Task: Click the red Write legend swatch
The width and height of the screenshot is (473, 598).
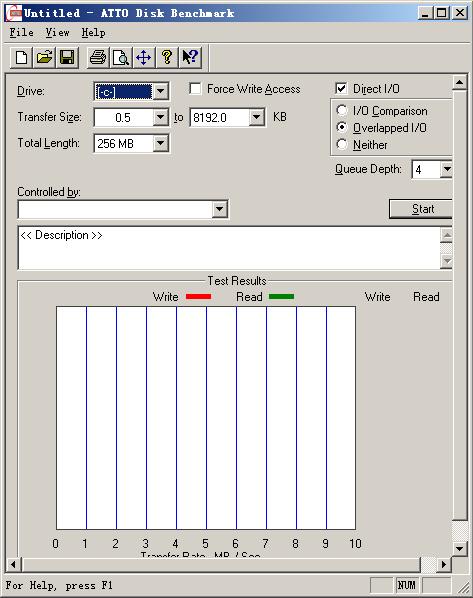Action: [x=198, y=296]
